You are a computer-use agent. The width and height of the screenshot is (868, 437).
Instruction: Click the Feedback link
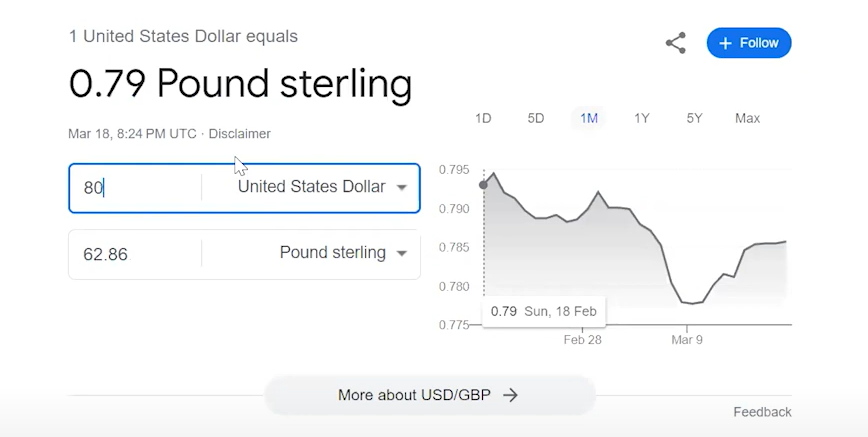pyautogui.click(x=762, y=412)
